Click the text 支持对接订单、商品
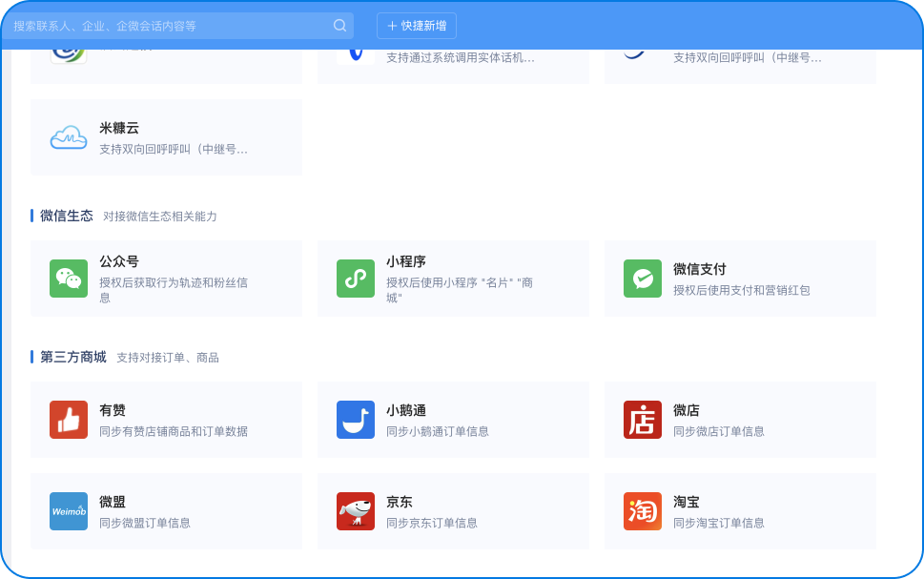 168,358
